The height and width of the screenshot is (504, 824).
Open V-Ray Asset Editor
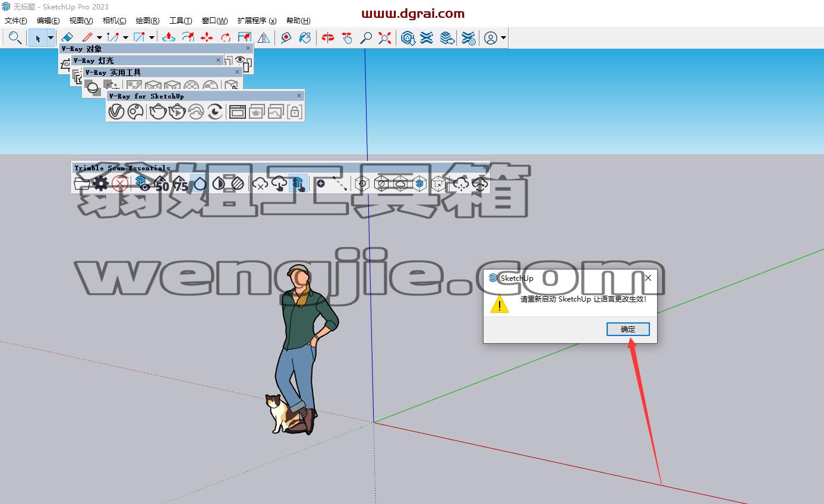(116, 111)
